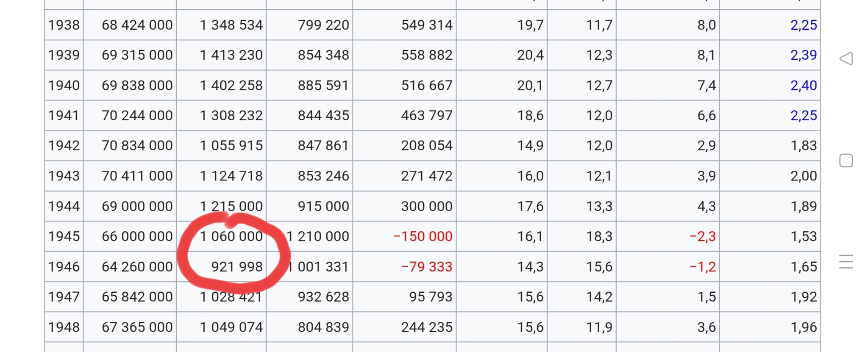
Task: Select the year 1948 row header
Action: (64, 327)
